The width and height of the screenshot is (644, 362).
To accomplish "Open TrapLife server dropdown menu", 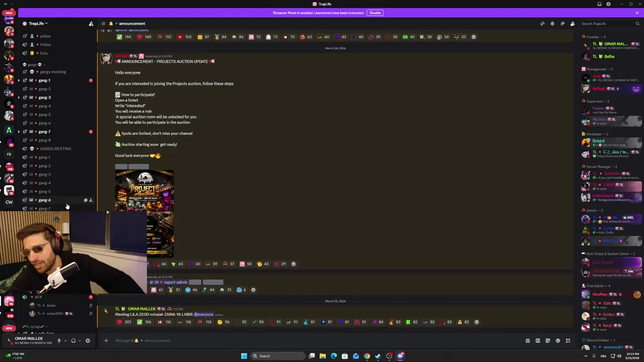I will (38, 24).
